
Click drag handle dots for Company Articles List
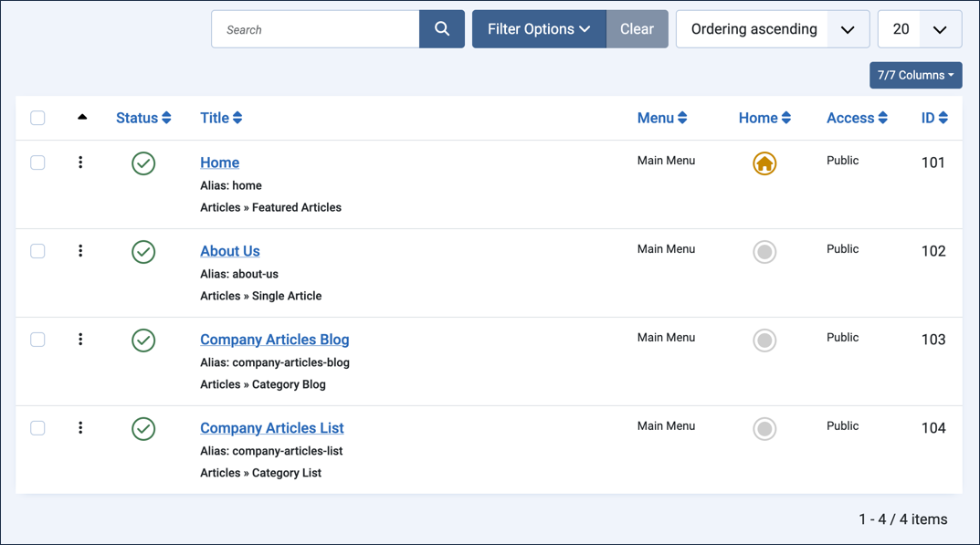pos(80,428)
